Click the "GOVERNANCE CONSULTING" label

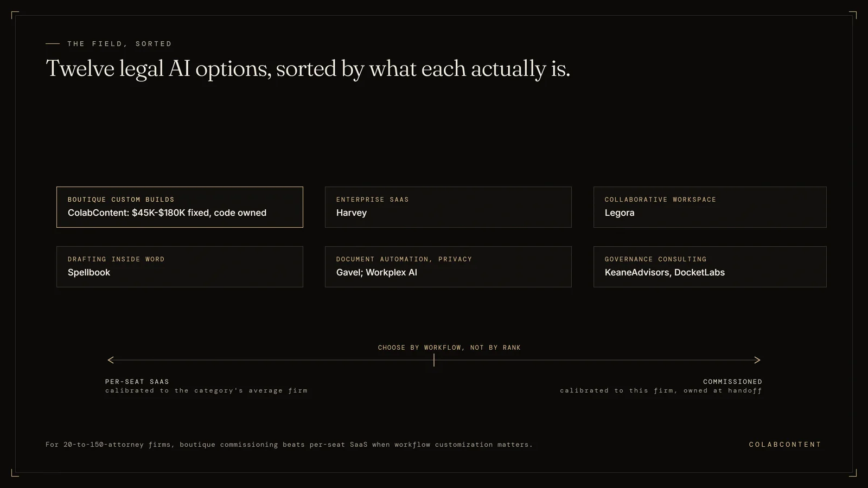[656, 259]
